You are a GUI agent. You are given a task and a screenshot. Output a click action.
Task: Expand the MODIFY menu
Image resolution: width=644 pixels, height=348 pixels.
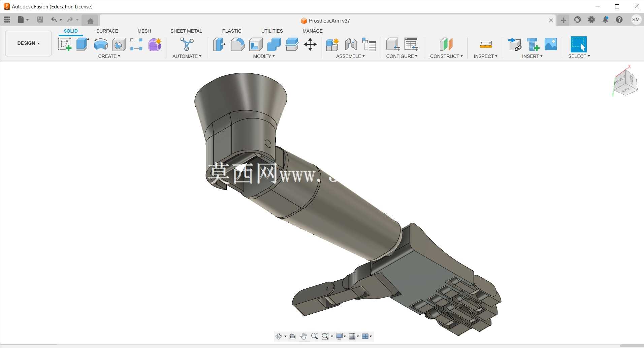(264, 56)
